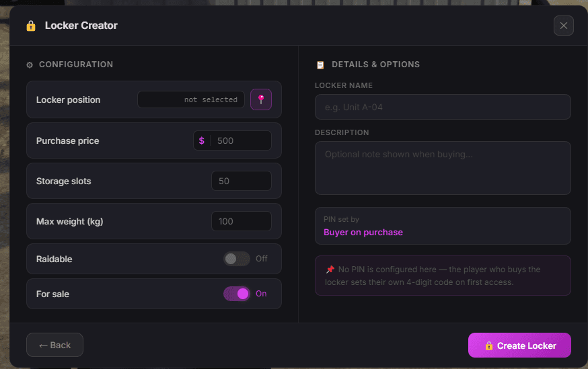Click the yellow padlock icon beside Locker Creator
588x369 pixels.
[x=31, y=26]
